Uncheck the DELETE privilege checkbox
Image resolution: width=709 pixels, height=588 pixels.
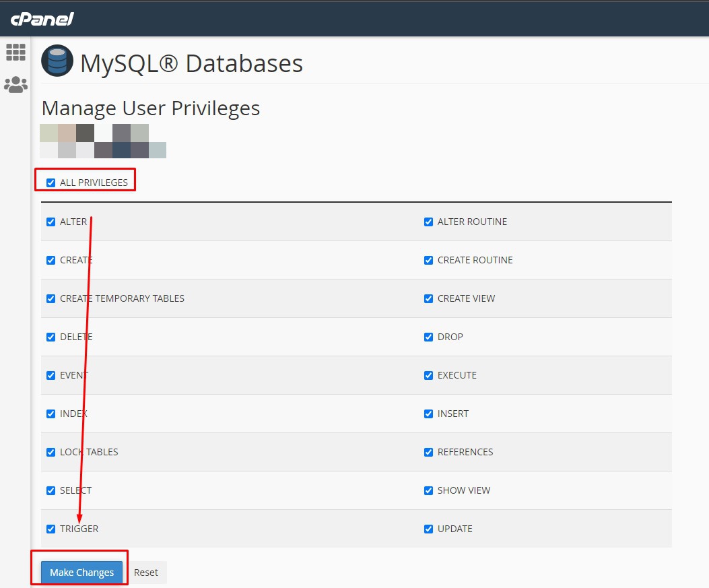coord(50,337)
